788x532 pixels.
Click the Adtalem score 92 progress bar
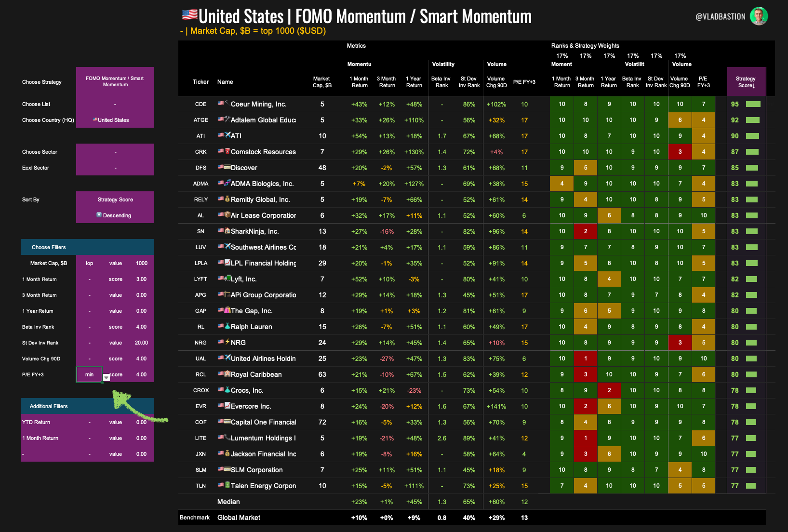pyautogui.click(x=752, y=120)
